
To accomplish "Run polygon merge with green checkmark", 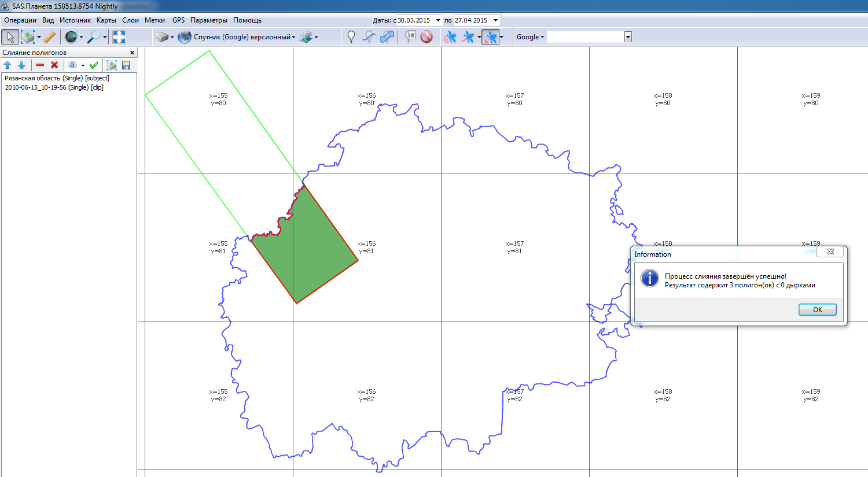I will coord(94,65).
